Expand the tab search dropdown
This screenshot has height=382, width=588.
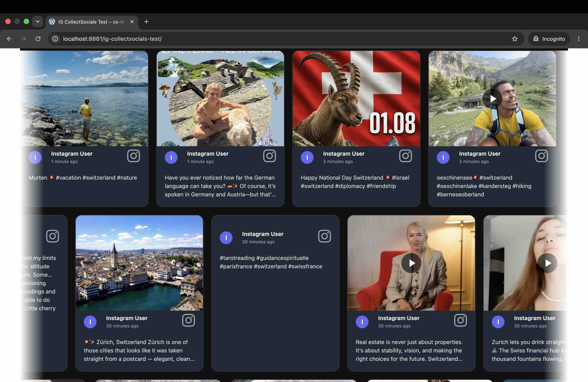pos(38,22)
